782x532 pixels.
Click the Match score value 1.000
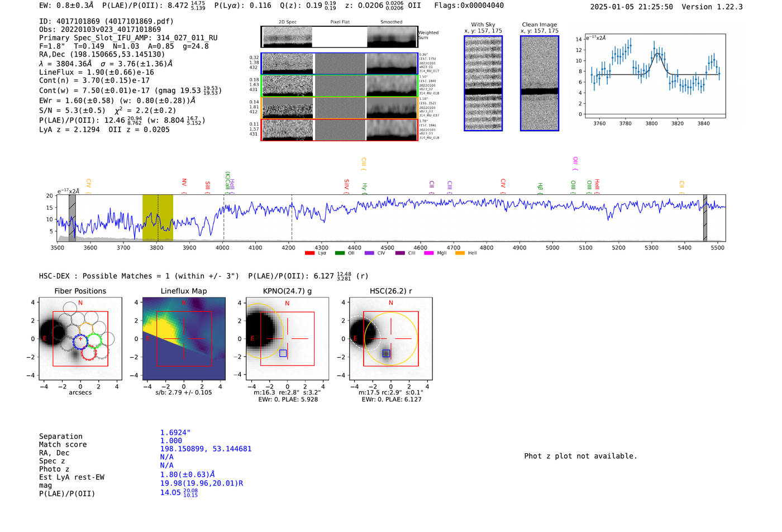click(x=171, y=440)
